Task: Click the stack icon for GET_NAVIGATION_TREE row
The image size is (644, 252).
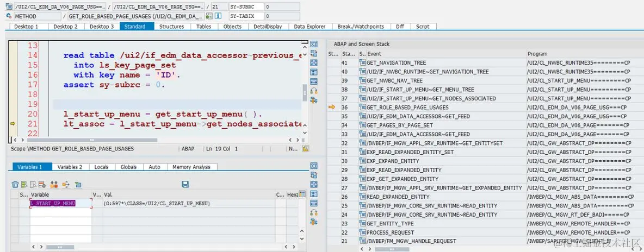Action: pos(362,63)
